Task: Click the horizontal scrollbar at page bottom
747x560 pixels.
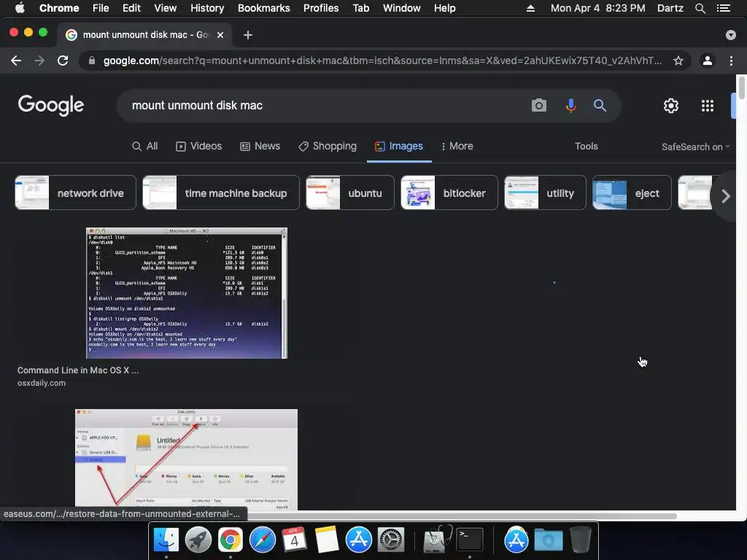Action: coord(462,516)
